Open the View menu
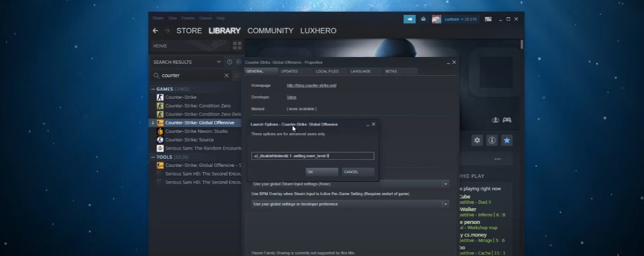Screen dimensions: 644x256 pos(172,18)
